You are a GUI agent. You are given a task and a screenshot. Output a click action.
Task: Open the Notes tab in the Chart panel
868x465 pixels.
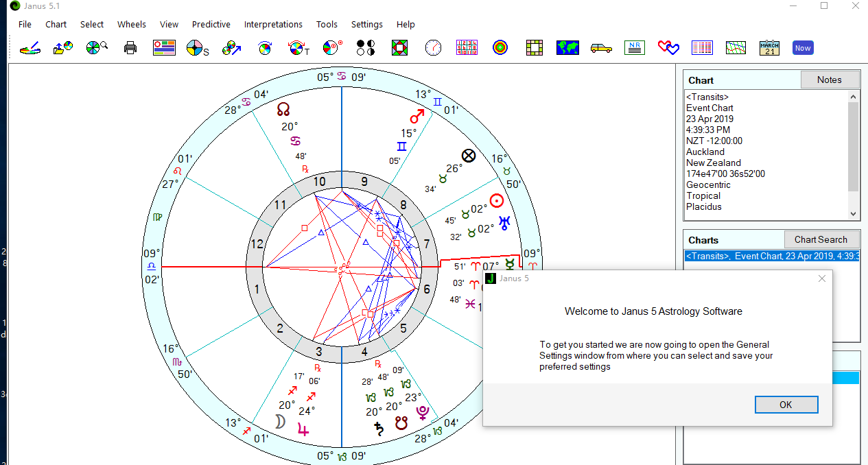[x=829, y=80]
